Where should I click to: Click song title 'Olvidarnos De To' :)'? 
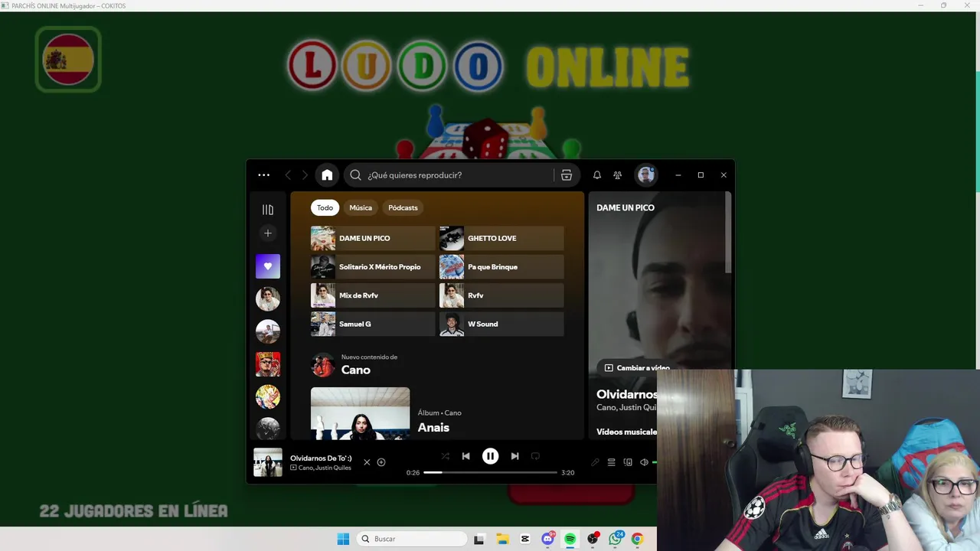321,458
